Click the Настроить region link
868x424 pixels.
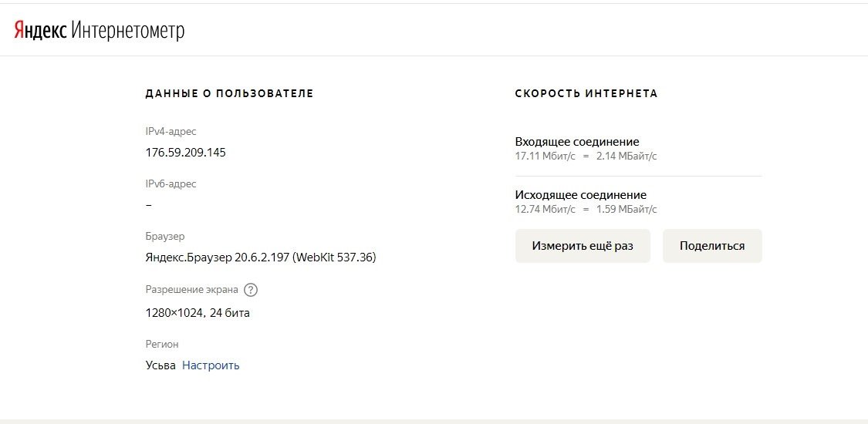tap(211, 365)
